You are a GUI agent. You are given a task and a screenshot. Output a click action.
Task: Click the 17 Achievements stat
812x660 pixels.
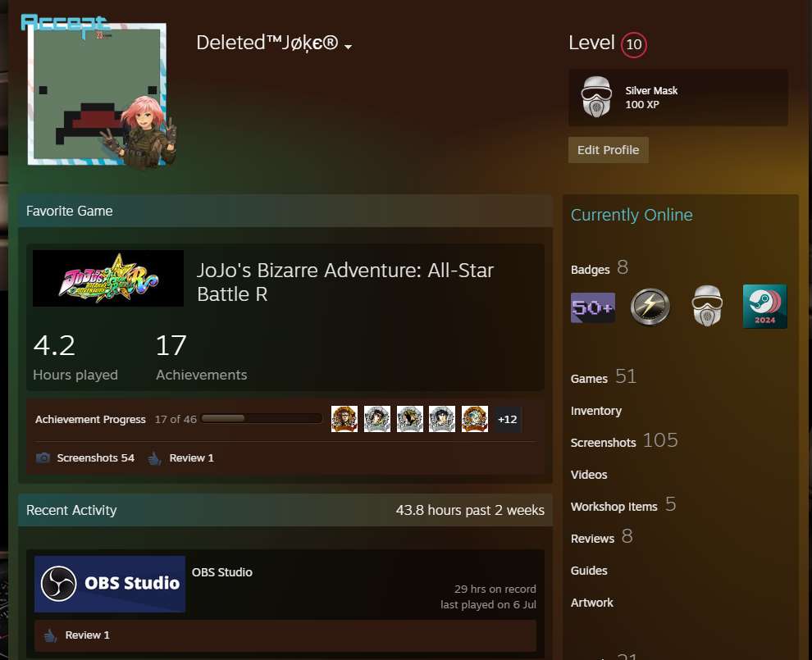(x=202, y=357)
